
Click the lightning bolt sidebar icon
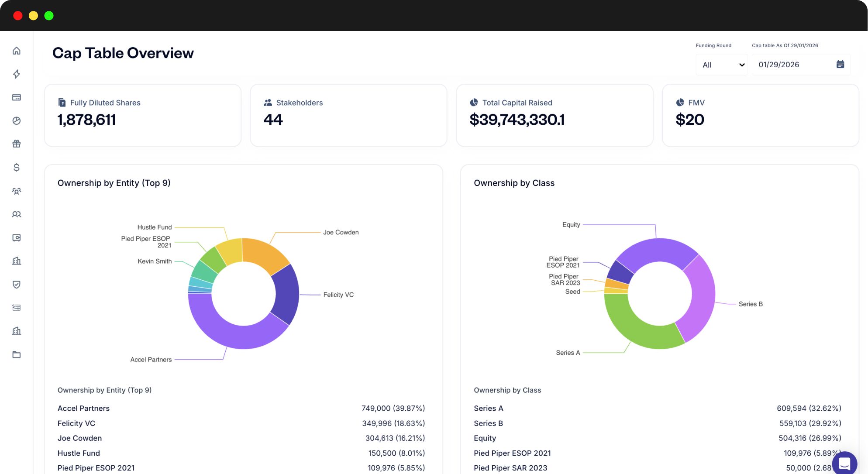coord(17,74)
